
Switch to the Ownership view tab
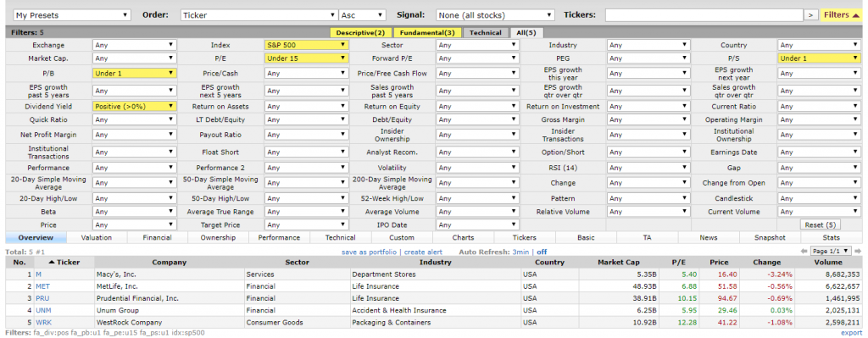[218, 238]
